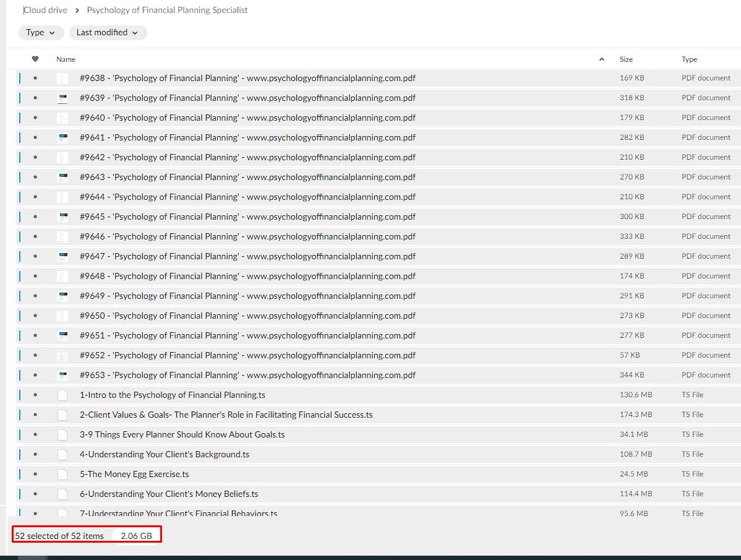Open the Last modified filter dropdown
This screenshot has width=741, height=560.
[107, 33]
